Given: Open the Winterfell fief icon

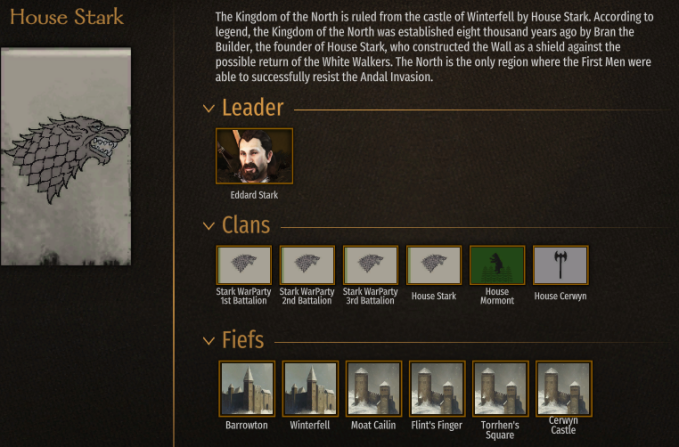Looking at the screenshot, I should point(310,389).
